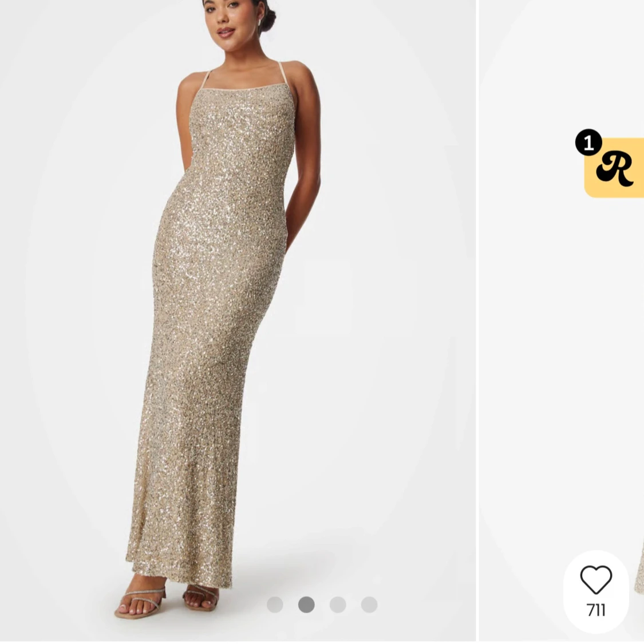
Task: Click the white divider between product images
Action: click(x=477, y=321)
